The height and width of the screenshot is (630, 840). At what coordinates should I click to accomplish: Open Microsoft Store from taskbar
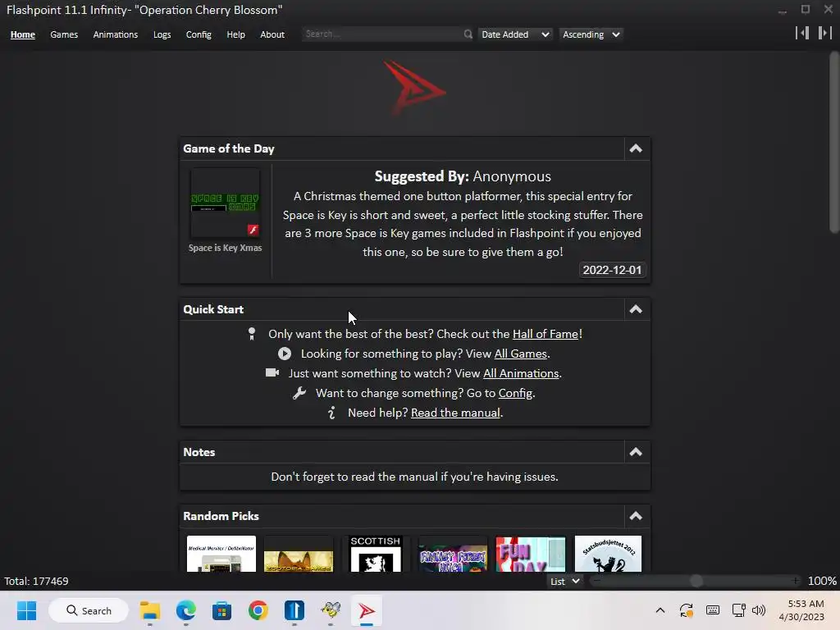(x=221, y=610)
